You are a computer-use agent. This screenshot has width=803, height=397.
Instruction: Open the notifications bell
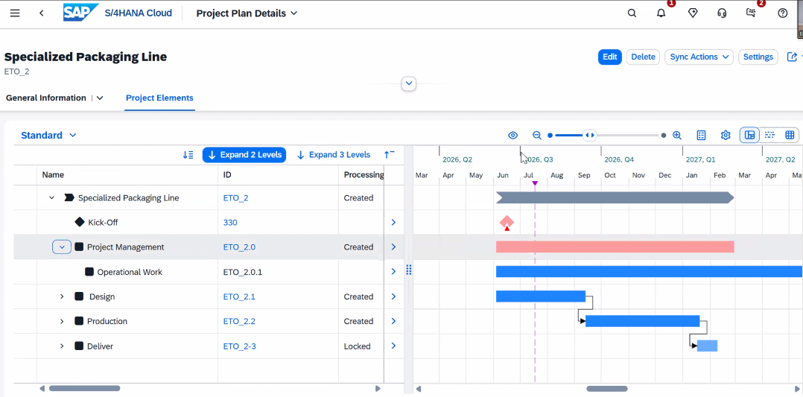[661, 13]
